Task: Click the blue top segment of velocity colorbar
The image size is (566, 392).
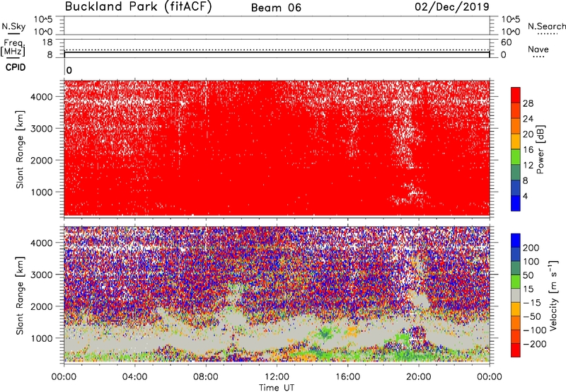Action: 516,241
